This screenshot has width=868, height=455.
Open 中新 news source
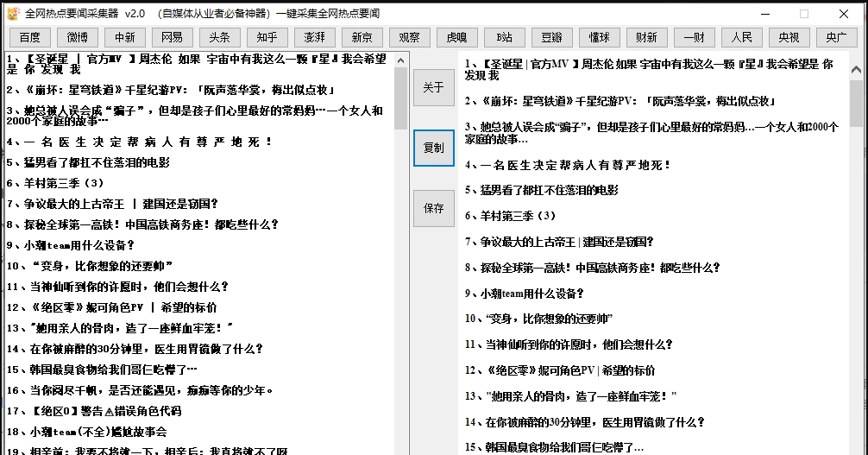click(x=125, y=38)
